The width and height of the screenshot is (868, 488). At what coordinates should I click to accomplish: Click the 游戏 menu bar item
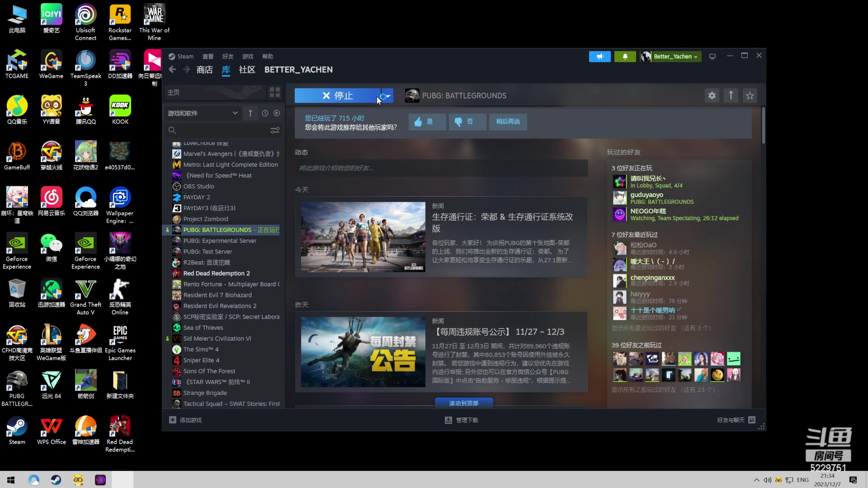(x=247, y=56)
